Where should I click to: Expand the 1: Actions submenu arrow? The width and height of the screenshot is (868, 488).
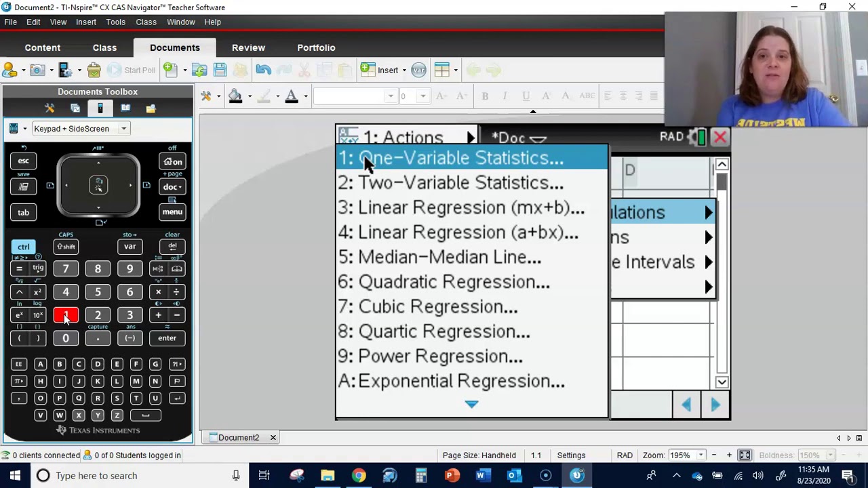coord(471,138)
